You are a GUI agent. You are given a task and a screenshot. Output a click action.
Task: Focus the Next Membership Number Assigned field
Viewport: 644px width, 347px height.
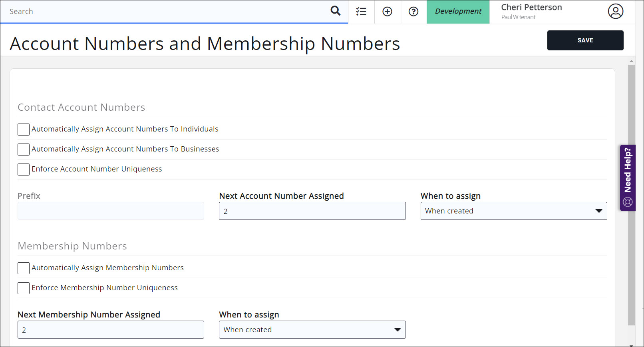111,330
